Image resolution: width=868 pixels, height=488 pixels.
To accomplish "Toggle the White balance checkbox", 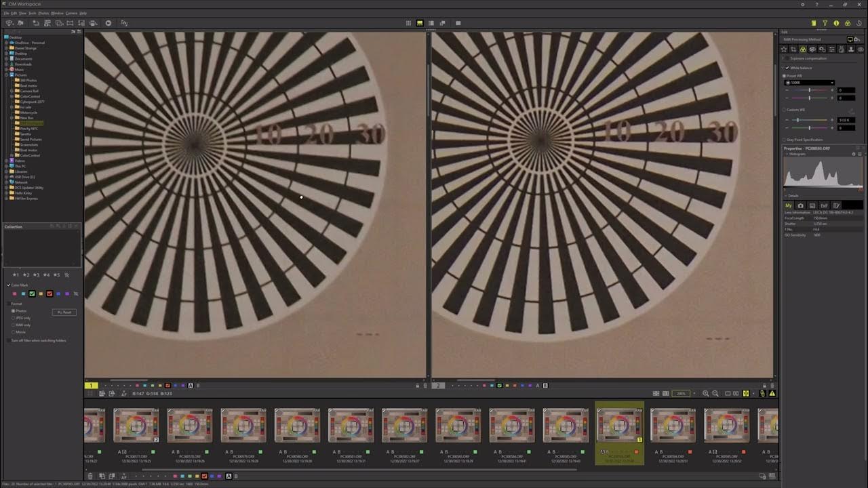I will click(x=787, y=68).
